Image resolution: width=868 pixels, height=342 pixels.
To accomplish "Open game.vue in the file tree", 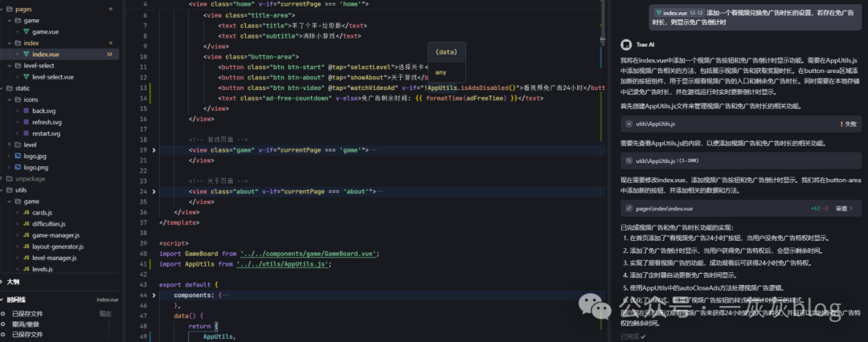I will (x=44, y=31).
